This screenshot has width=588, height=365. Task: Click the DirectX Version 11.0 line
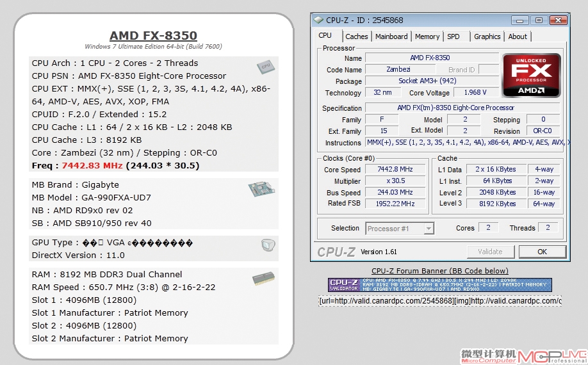tap(78, 255)
